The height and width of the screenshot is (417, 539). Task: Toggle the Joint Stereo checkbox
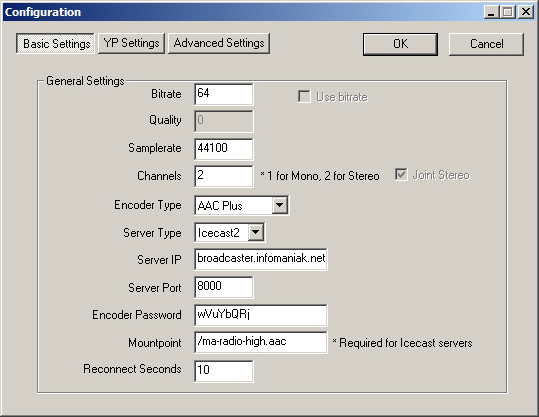[x=401, y=175]
